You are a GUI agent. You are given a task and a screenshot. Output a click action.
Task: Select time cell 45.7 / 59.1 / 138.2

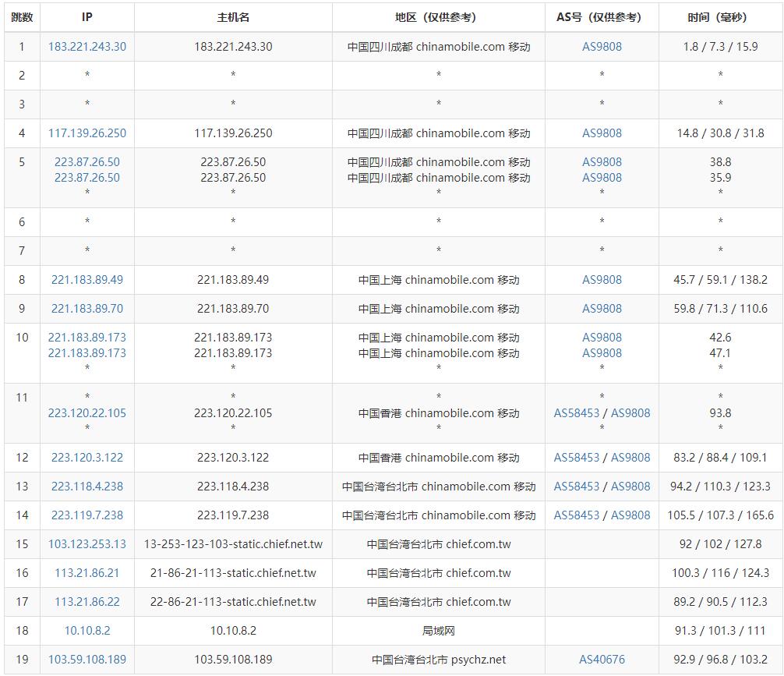point(721,280)
